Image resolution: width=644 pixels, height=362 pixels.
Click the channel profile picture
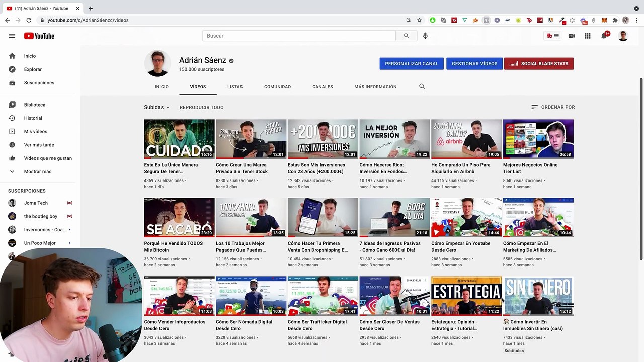point(157,63)
